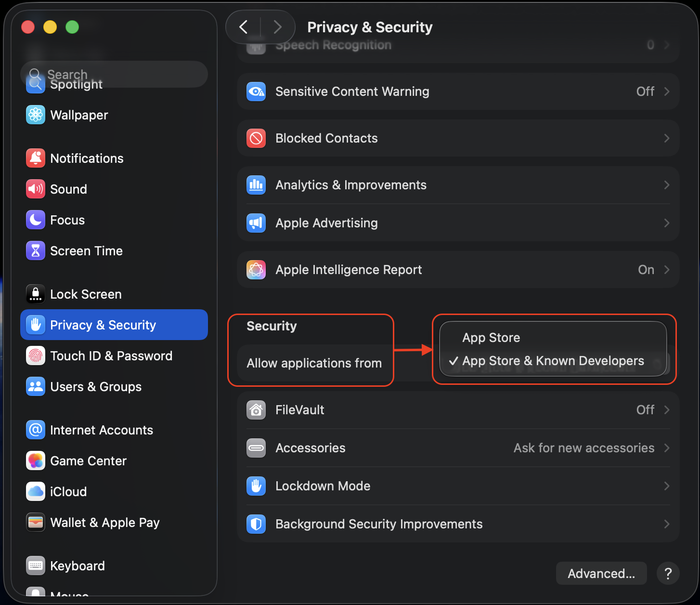Click the Internet Accounts @ icon
The height and width of the screenshot is (605, 700).
[36, 430]
